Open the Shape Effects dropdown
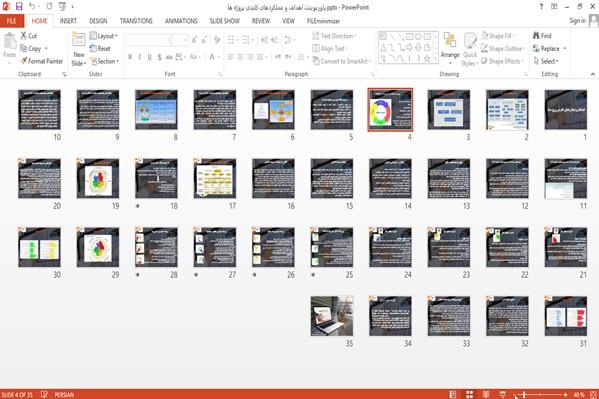Screen dimensions: 599x399 502,61
